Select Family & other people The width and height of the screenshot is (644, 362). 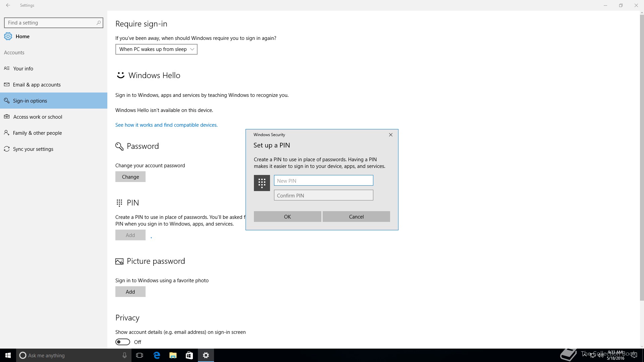click(x=37, y=133)
